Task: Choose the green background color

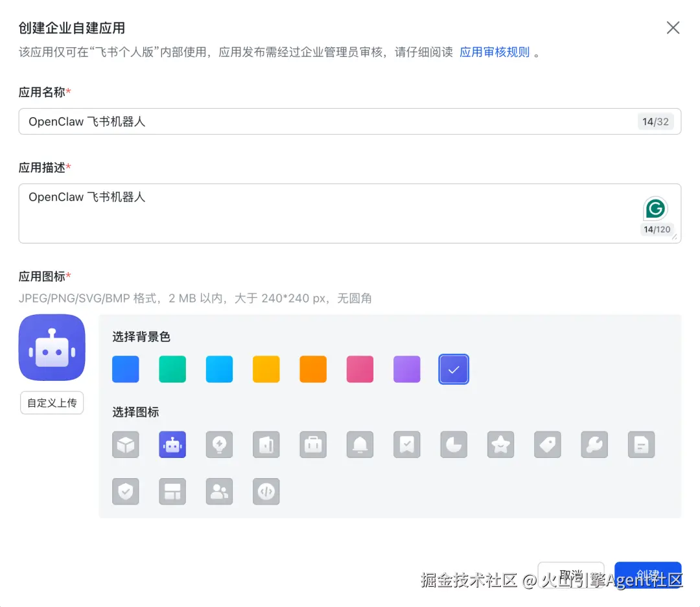Action: [172, 369]
